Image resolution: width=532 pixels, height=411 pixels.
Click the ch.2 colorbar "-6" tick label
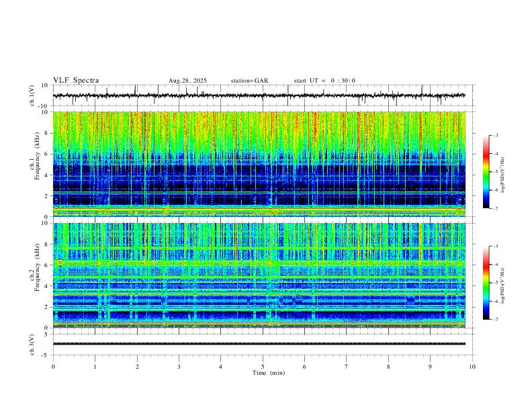pos(495,301)
